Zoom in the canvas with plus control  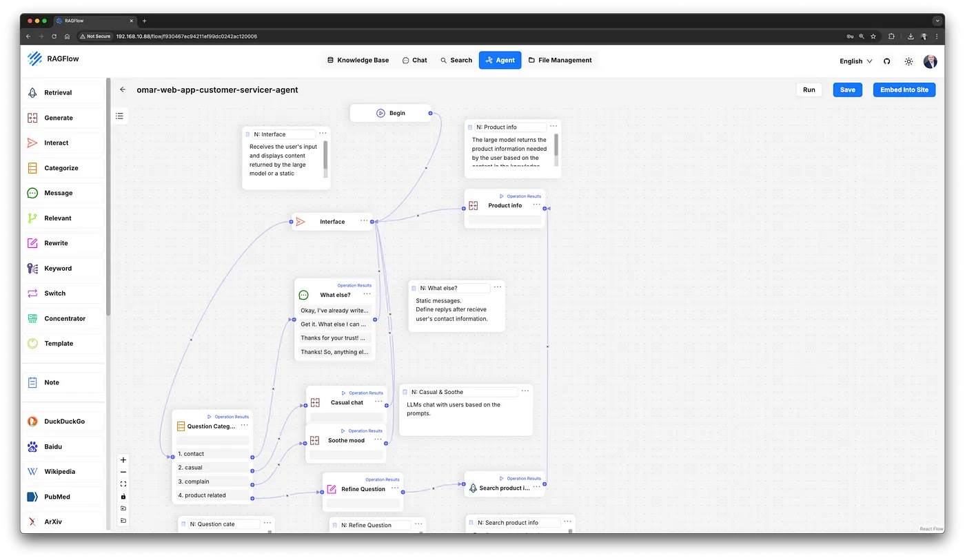coord(123,460)
